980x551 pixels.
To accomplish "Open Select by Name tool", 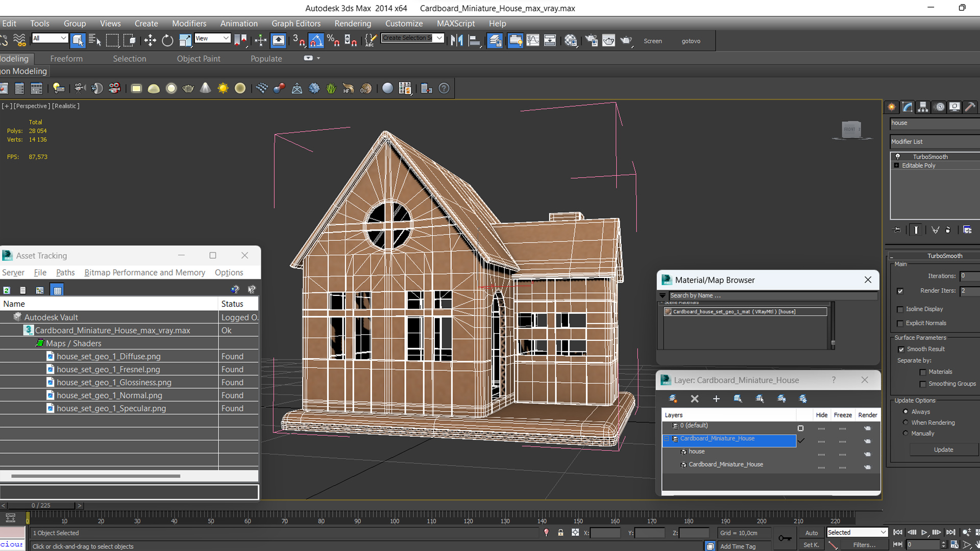I will 94,40.
